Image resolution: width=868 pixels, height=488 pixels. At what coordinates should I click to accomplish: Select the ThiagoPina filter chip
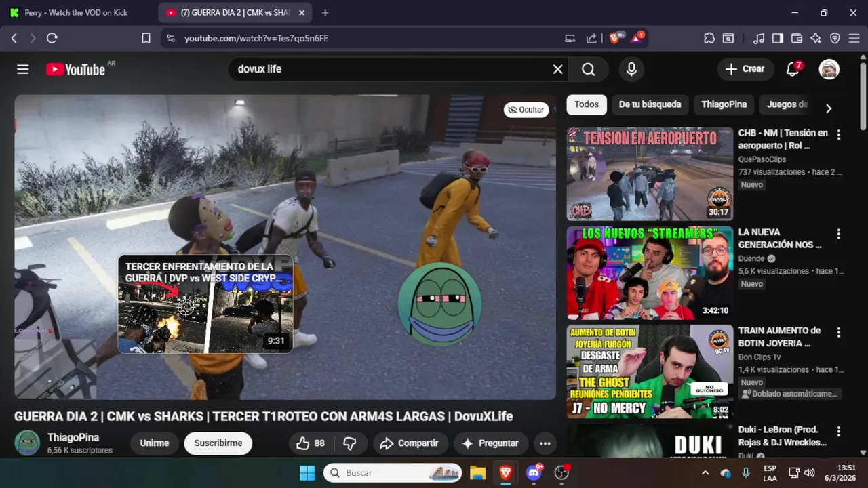[724, 104]
